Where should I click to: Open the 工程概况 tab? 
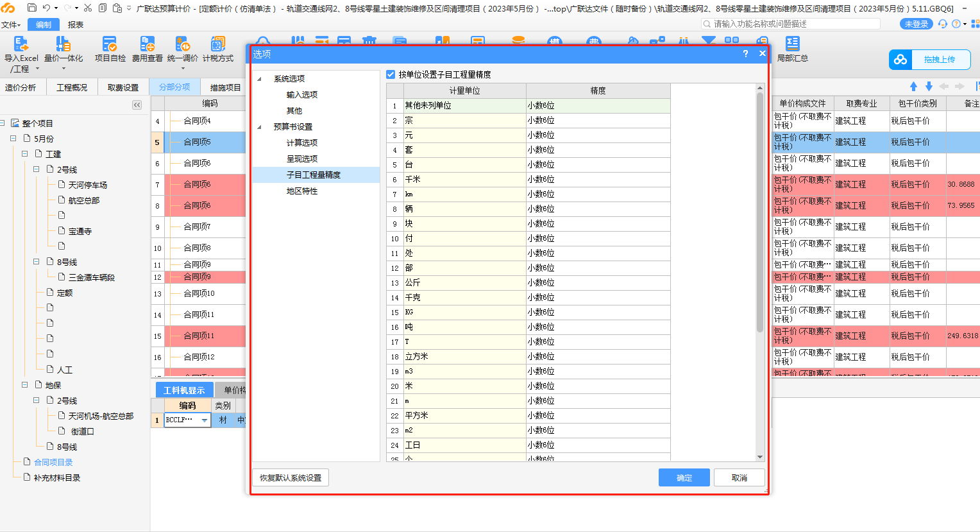(x=72, y=87)
